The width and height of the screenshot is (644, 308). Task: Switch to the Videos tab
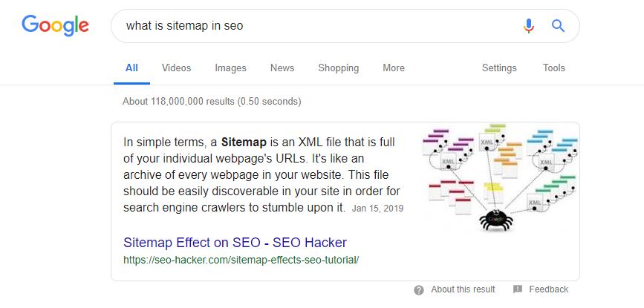tap(176, 68)
